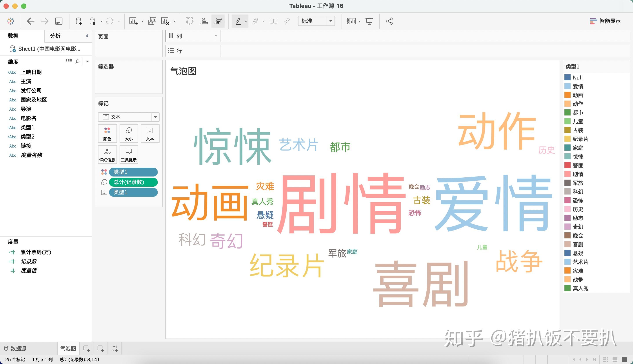Click the Tableau start page logo icon
Screen dimensions: 633x364
11,21
